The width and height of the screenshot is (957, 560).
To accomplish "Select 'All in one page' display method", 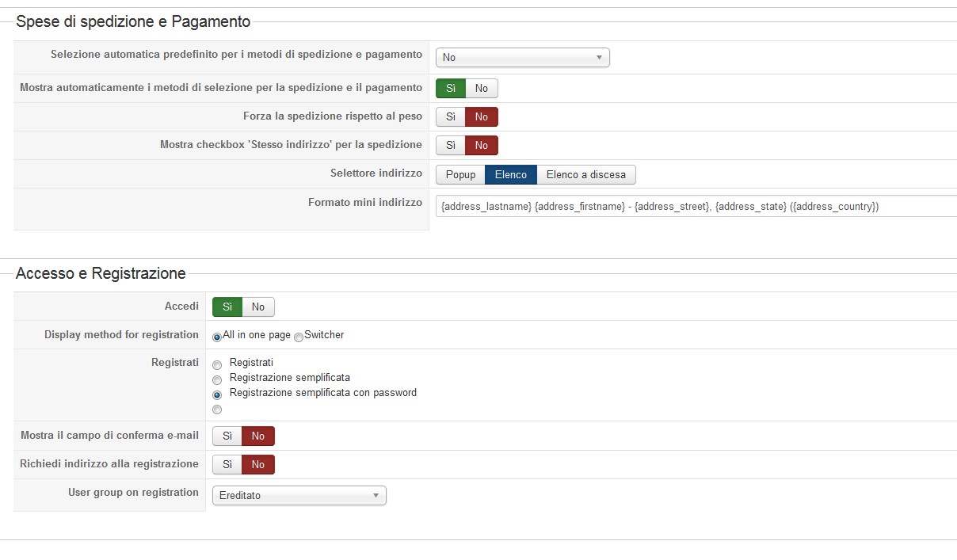I will [x=217, y=337].
